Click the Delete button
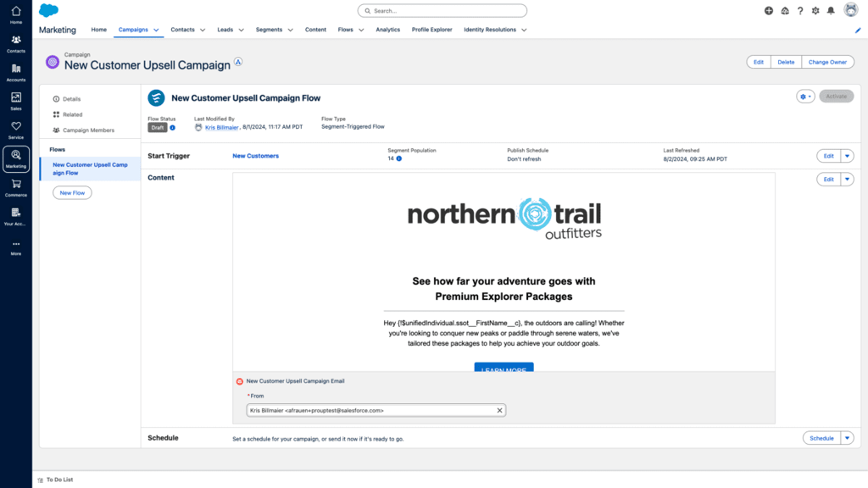The image size is (868, 488). pyautogui.click(x=786, y=62)
